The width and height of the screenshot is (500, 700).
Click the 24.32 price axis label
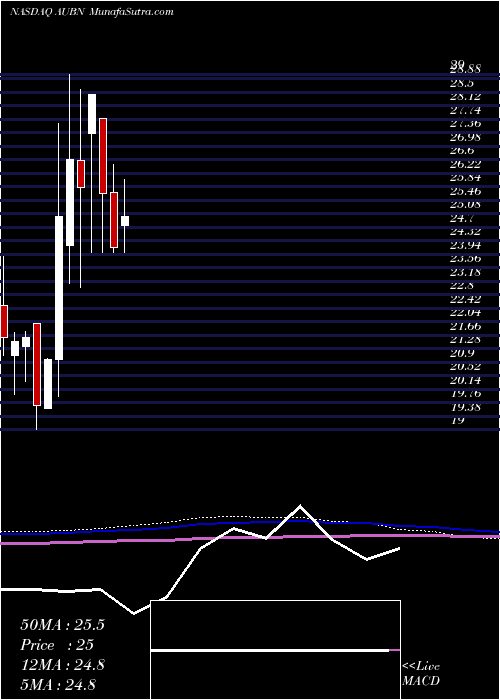coord(465,231)
